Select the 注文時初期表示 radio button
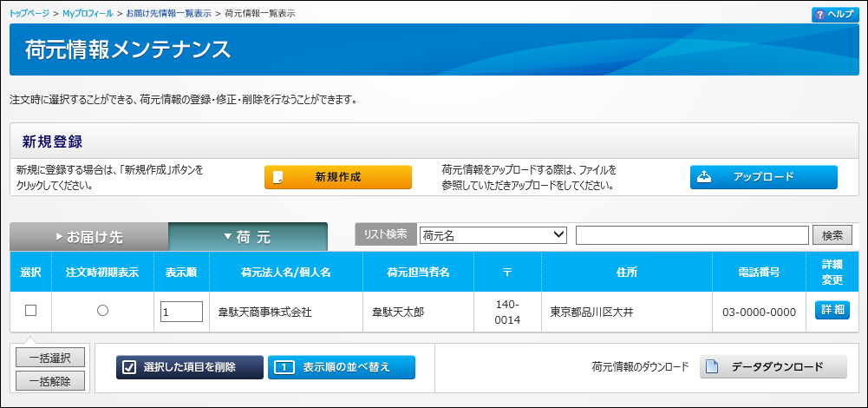Viewport: 868px width, 408px height. (x=102, y=311)
